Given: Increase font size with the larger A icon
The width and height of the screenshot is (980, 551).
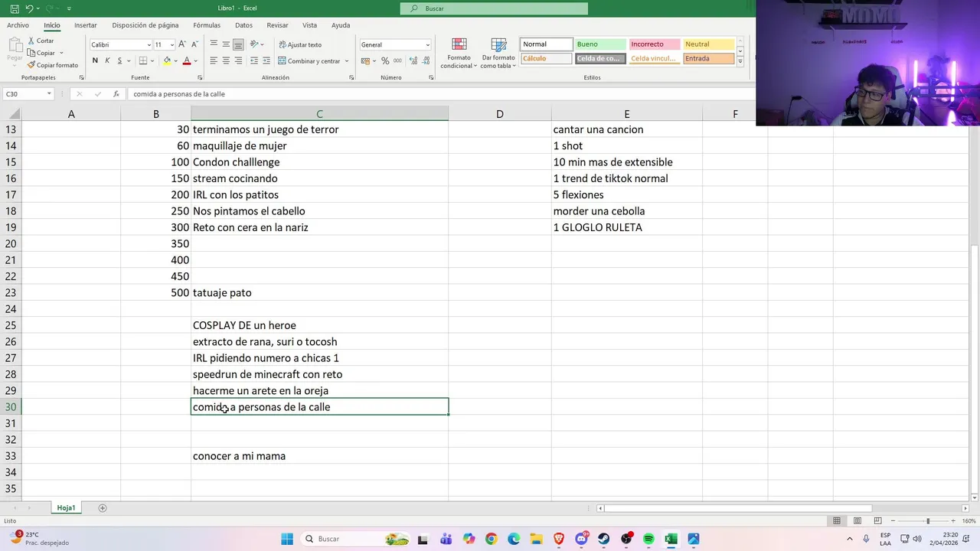Looking at the screenshot, I should [x=184, y=44].
